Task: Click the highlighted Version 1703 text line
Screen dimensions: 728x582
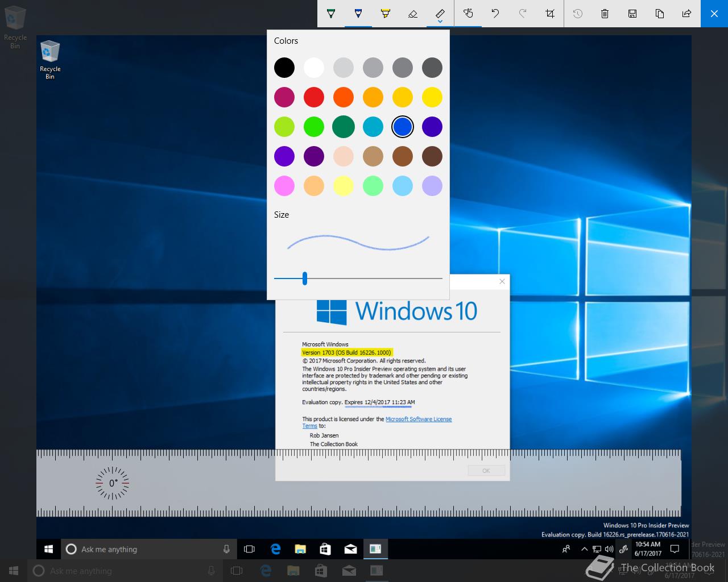Action: coord(347,352)
